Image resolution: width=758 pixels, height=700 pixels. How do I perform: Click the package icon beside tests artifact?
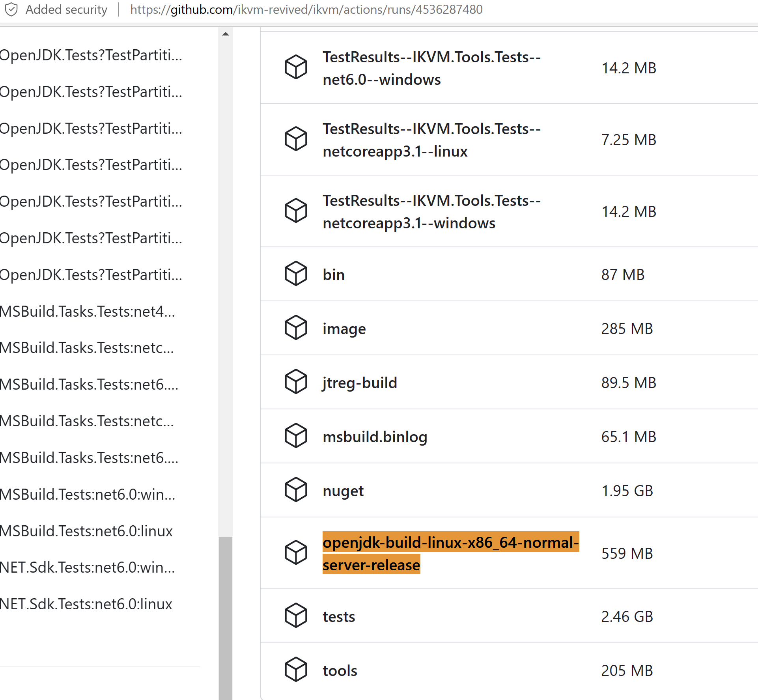(x=296, y=615)
